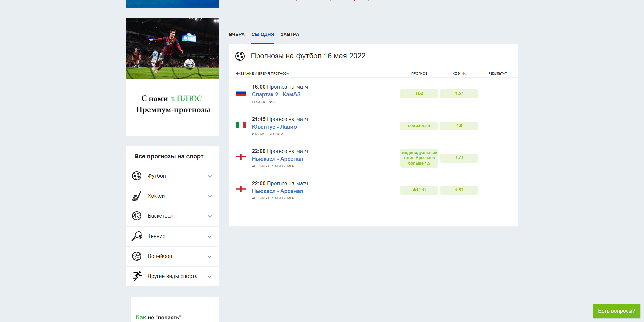Click the basketball icon in sidebar
The height and width of the screenshot is (322, 644).
click(x=137, y=216)
